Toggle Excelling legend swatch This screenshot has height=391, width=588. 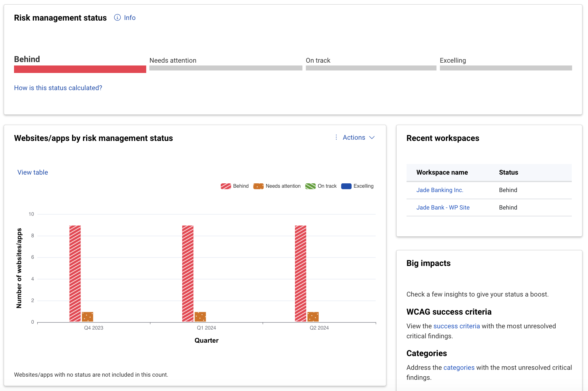click(x=346, y=186)
